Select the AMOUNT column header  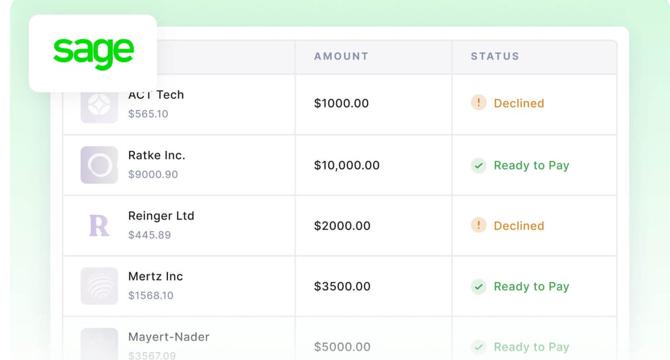pyautogui.click(x=341, y=56)
